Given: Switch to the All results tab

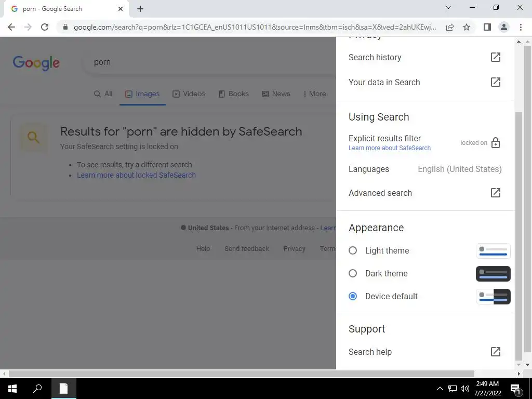Looking at the screenshot, I should point(103,94).
